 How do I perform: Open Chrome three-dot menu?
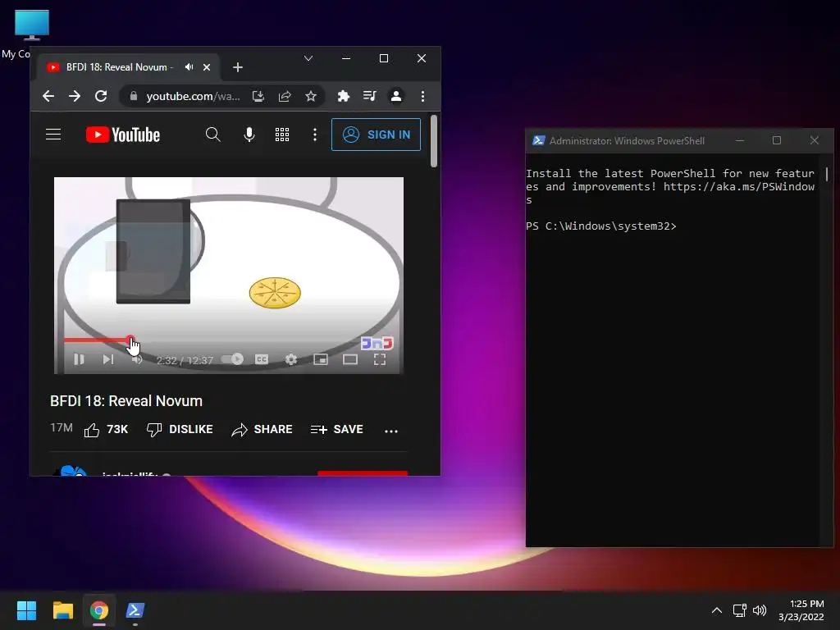(x=422, y=97)
